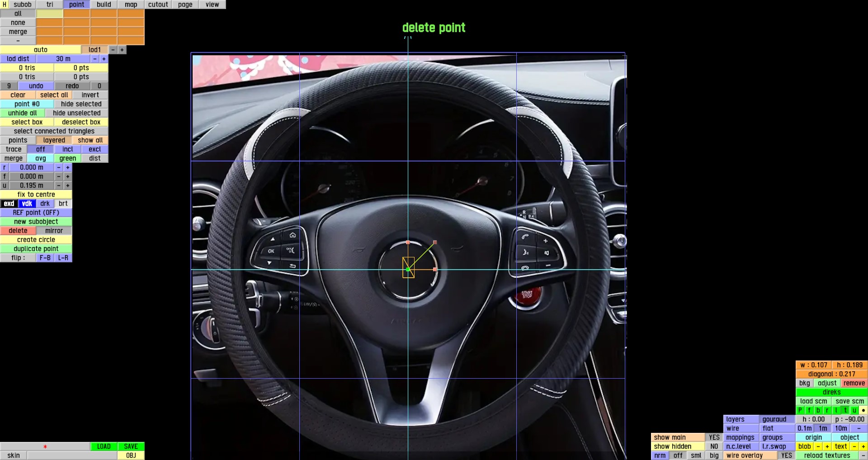This screenshot has height=460, width=868.
Task: Enable the layered points mode
Action: pyautogui.click(x=54, y=140)
